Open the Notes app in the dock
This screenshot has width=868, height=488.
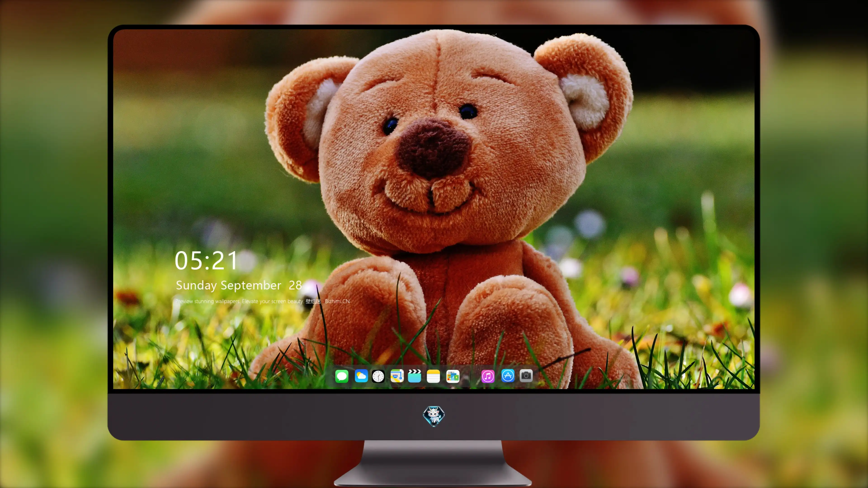pyautogui.click(x=433, y=376)
